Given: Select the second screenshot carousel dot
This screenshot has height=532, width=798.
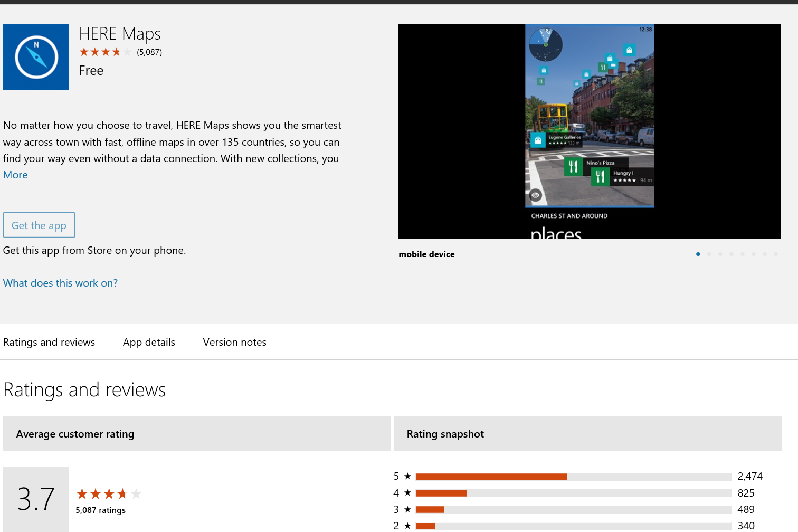Looking at the screenshot, I should click(709, 254).
